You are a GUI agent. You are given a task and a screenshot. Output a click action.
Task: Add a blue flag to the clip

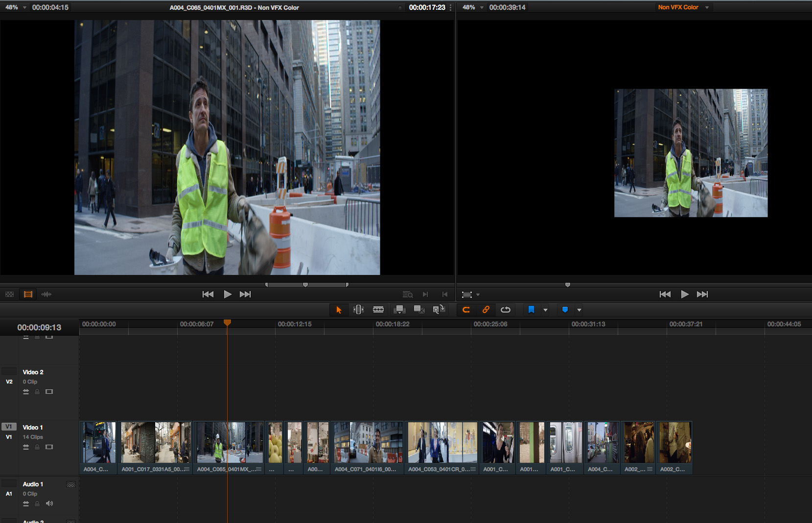pos(531,310)
